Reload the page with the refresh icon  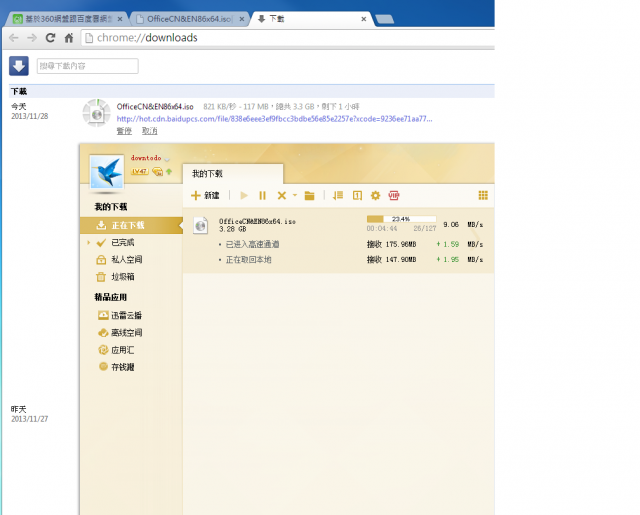[50, 38]
